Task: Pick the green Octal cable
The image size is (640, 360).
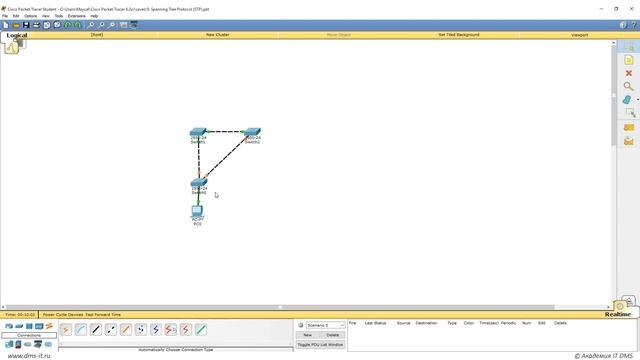Action: click(200, 329)
